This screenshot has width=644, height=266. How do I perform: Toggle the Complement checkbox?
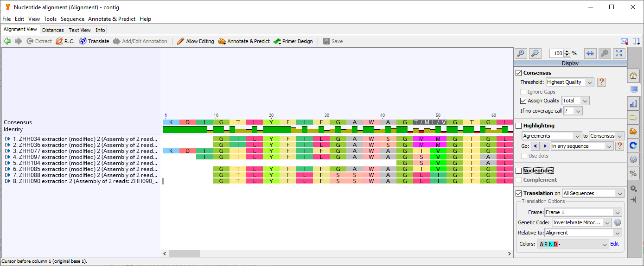[x=519, y=180]
